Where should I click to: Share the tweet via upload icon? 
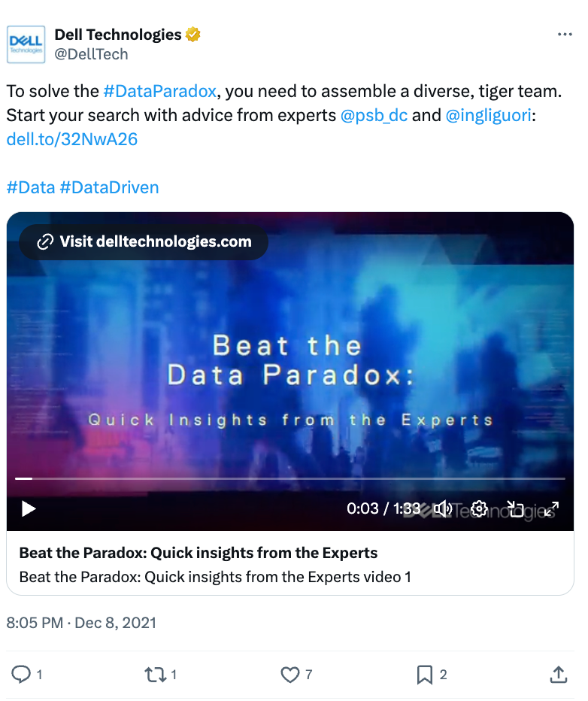559,674
